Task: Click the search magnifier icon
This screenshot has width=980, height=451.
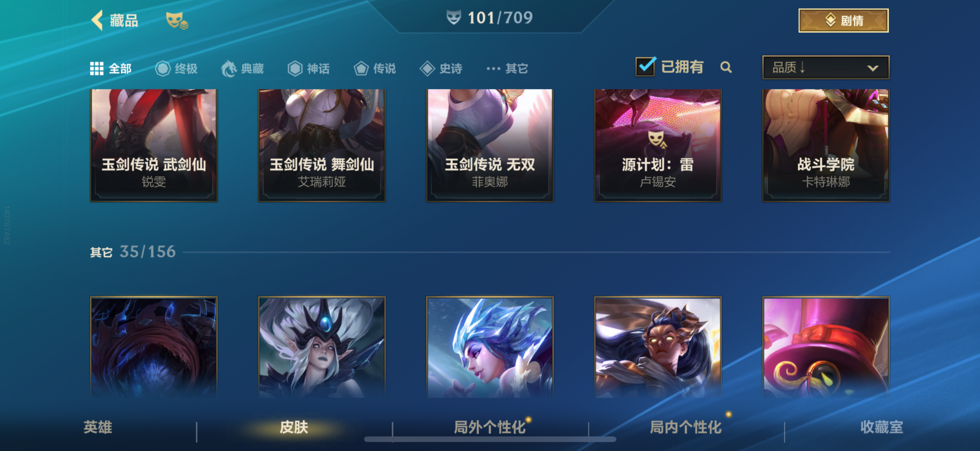Action: pos(726,67)
